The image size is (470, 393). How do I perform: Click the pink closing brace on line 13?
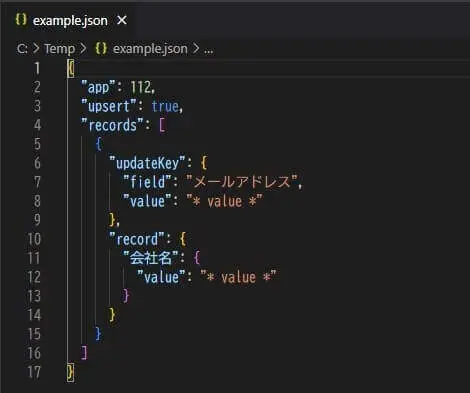(x=126, y=296)
